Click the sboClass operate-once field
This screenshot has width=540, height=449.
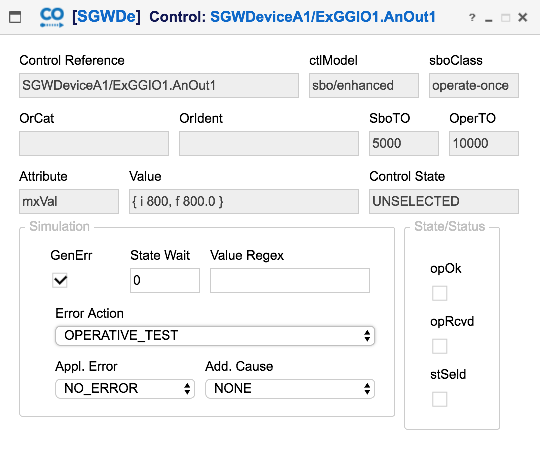(474, 85)
